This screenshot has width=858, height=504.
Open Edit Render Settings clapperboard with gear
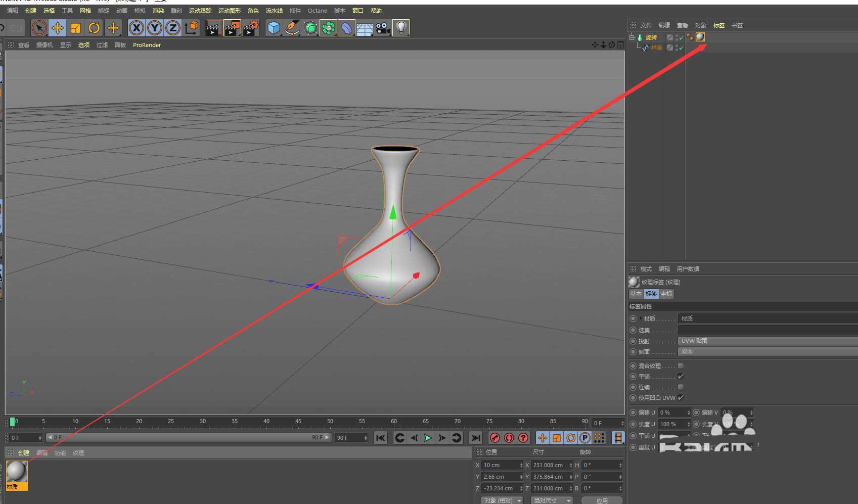tap(250, 28)
